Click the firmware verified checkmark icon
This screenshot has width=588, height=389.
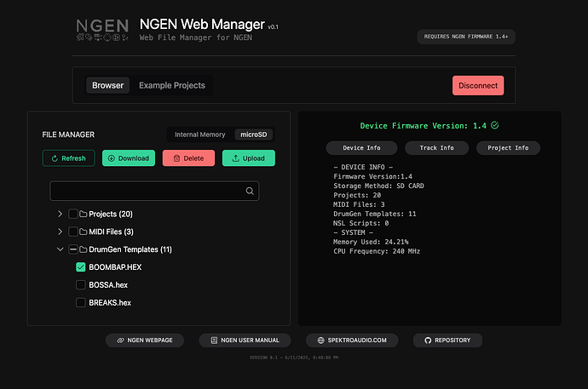coord(494,125)
